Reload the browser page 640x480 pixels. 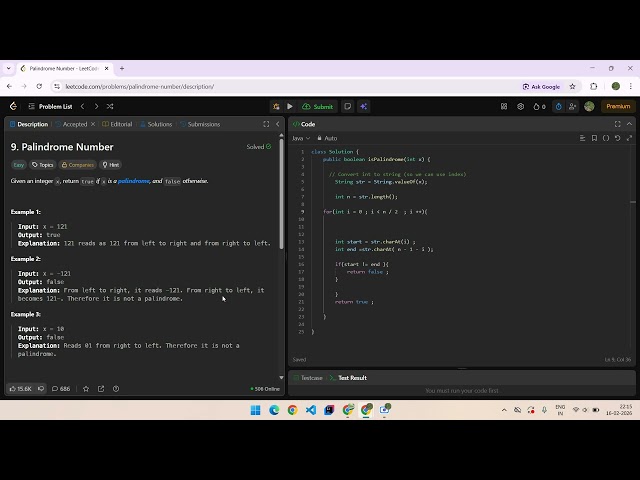(x=39, y=87)
